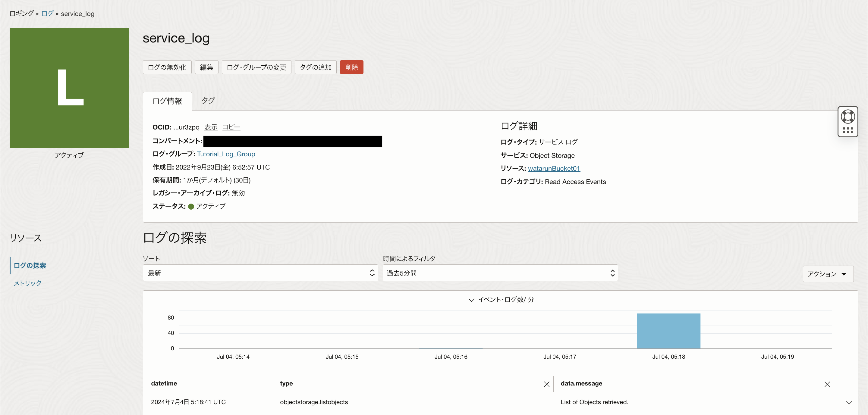This screenshot has height=415, width=868.
Task: Click the ログの無効化 button
Action: (167, 67)
